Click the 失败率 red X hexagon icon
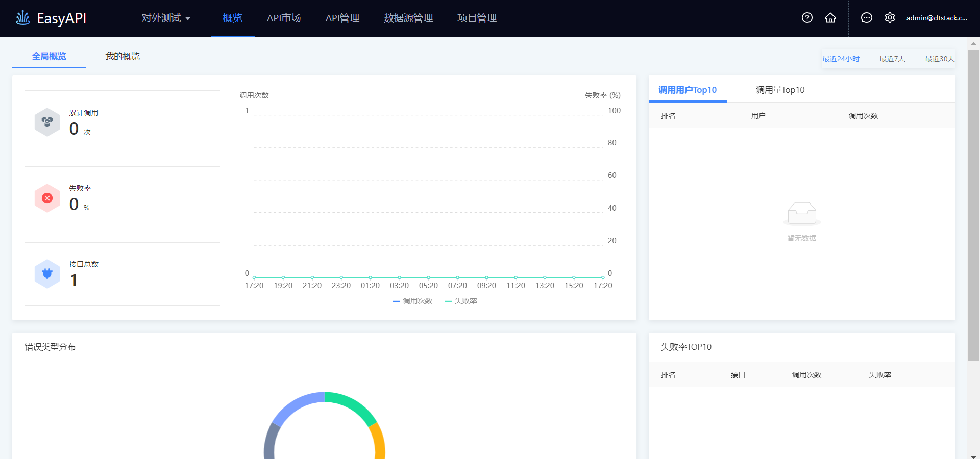Viewport: 980px width, 459px height. point(47,198)
